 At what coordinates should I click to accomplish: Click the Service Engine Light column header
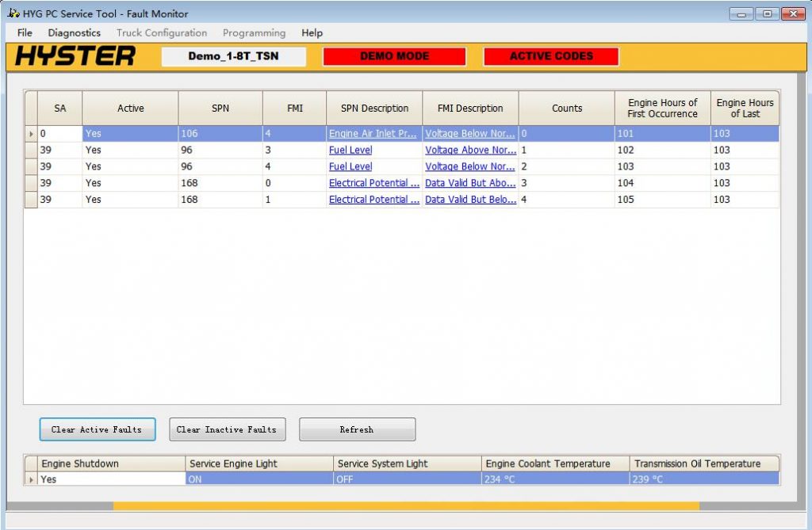point(259,463)
